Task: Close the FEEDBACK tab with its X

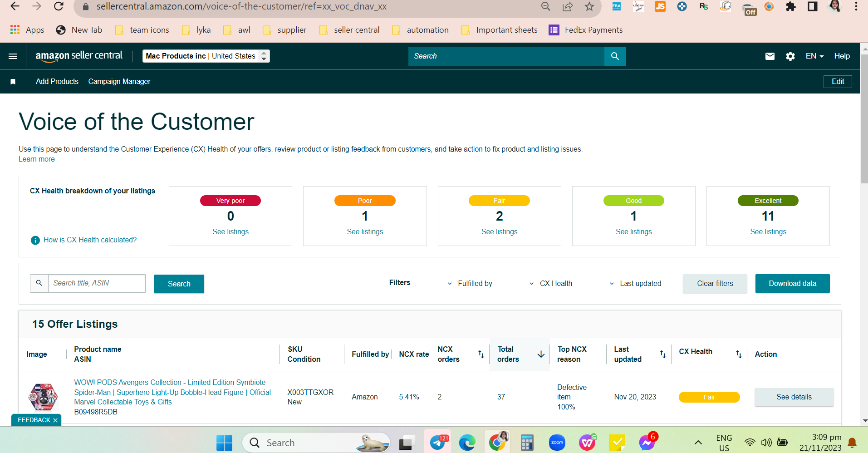Action: click(55, 420)
